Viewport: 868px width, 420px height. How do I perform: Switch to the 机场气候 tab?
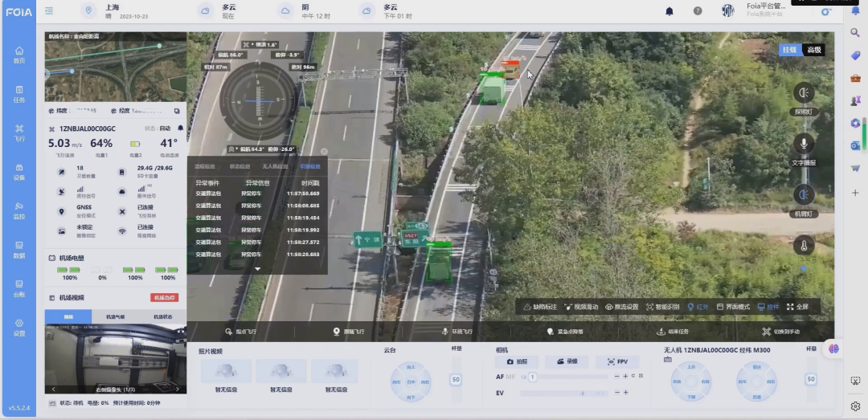[115, 316]
